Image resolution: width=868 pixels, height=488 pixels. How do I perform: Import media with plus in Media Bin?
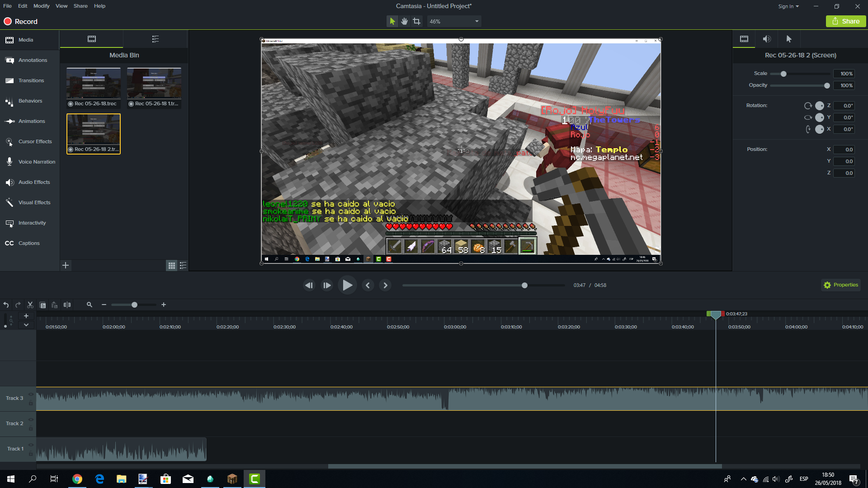[66, 265]
